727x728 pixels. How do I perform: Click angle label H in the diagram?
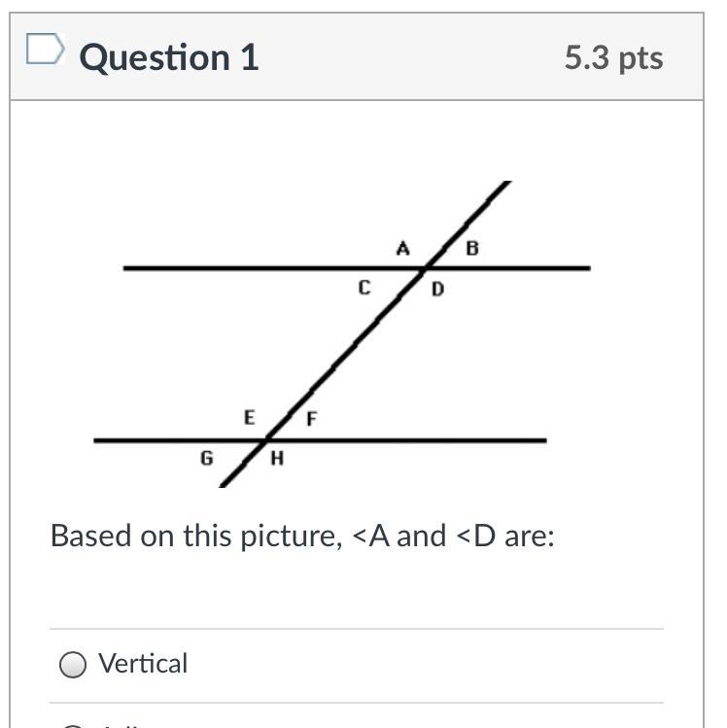click(x=276, y=458)
